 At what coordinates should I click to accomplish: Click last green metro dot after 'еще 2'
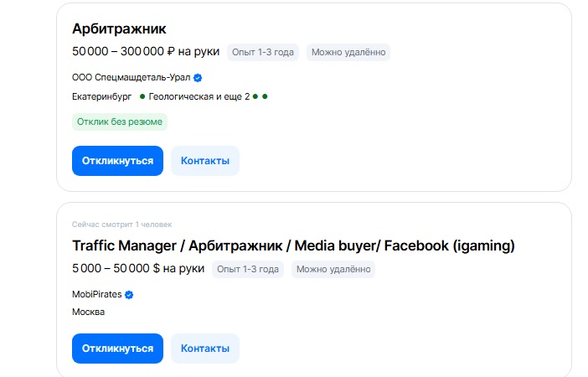tap(265, 96)
